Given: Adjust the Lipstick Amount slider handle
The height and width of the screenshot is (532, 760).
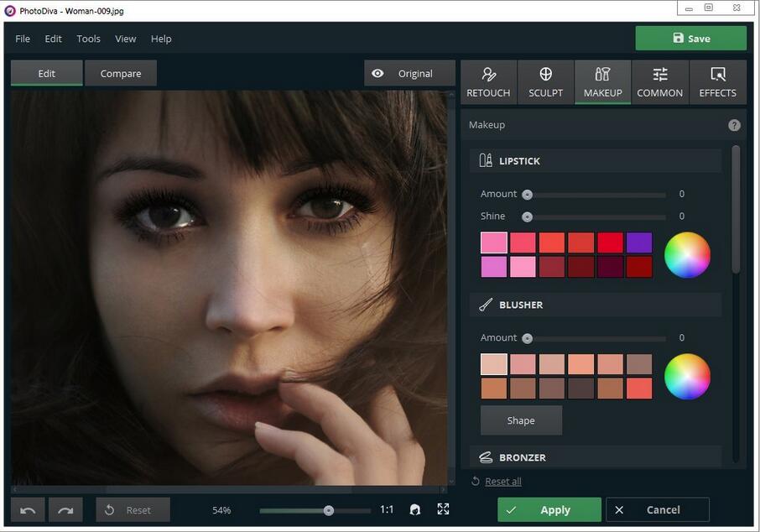Looking at the screenshot, I should click(x=528, y=195).
